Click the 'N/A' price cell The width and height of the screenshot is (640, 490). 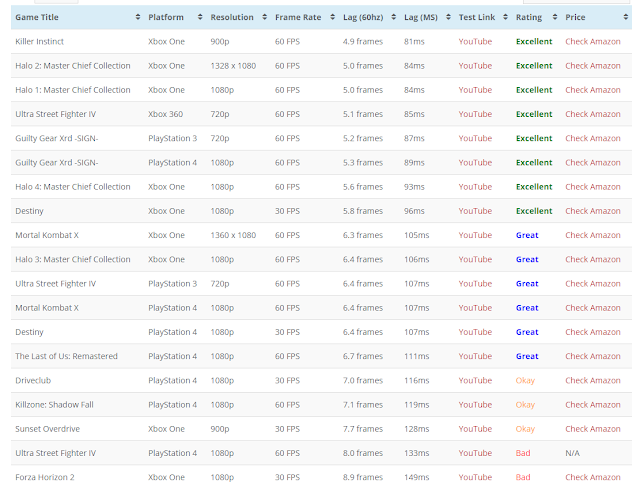(x=572, y=453)
